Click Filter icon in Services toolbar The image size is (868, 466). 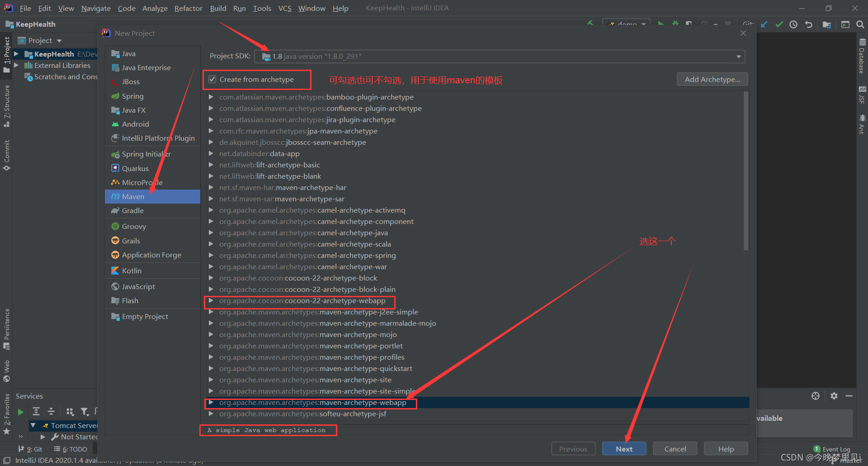pos(85,411)
